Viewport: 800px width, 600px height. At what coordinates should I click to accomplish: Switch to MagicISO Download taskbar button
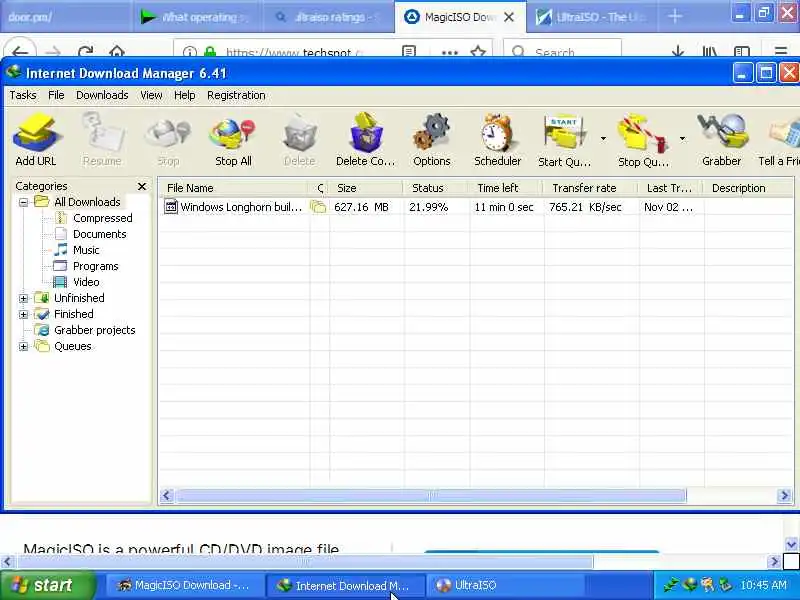tap(185, 585)
